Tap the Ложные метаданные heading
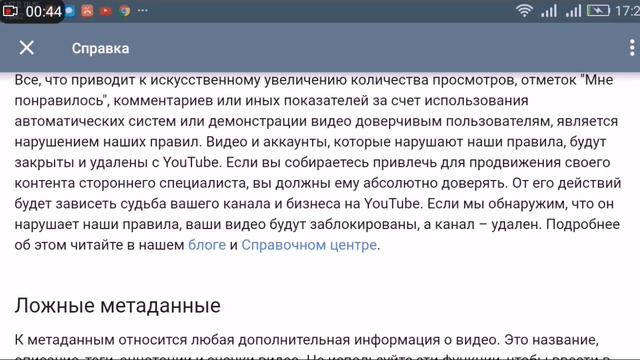 click(118, 305)
